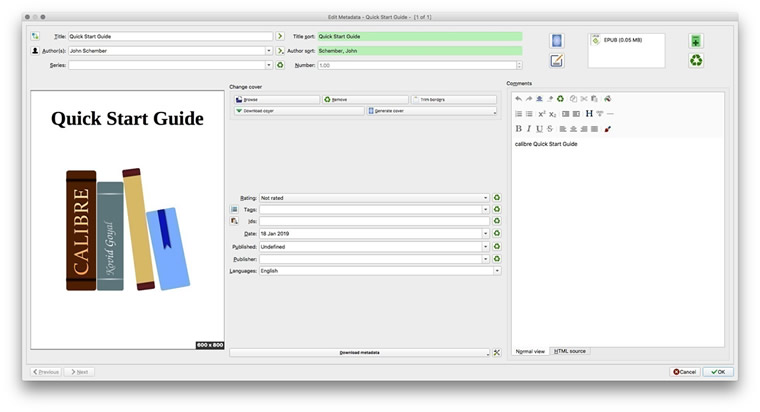Click green arrow to set title sort
Viewport: 760px width, 412px height.
280,36
